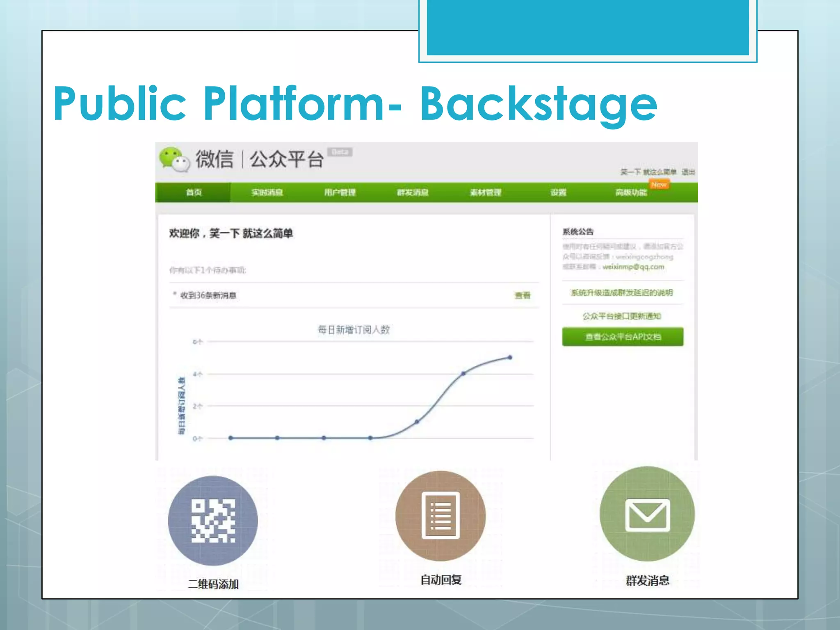
Task: Click the first data point on chart
Action: 231,438
